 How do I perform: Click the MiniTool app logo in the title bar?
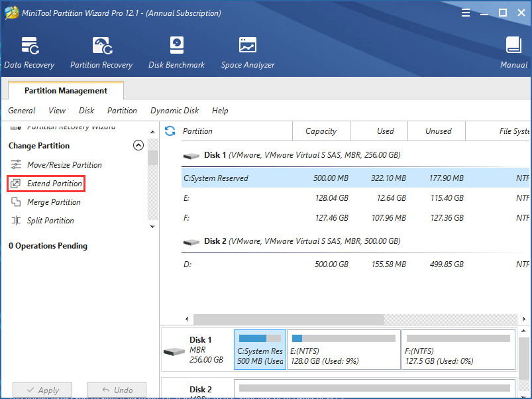point(12,13)
